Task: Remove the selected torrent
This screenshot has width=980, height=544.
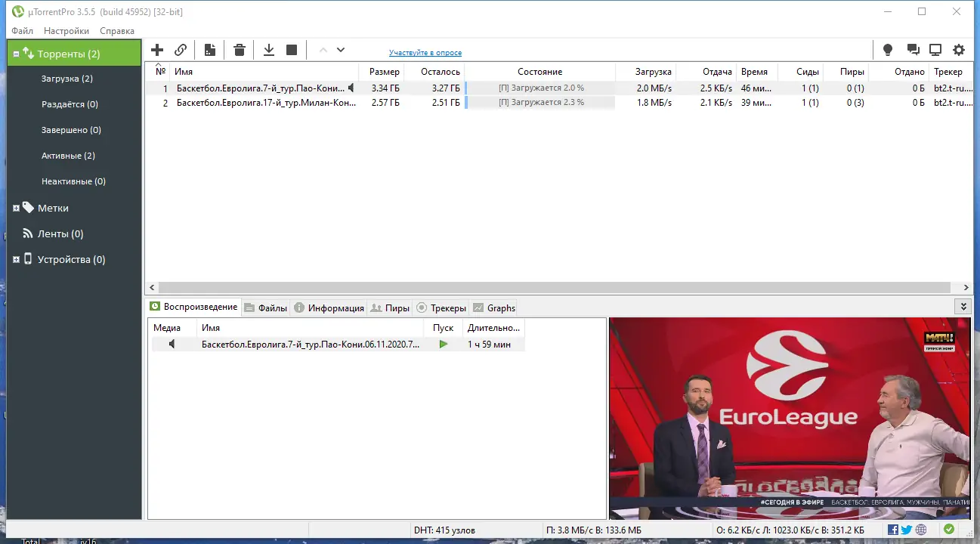Action: tap(239, 49)
